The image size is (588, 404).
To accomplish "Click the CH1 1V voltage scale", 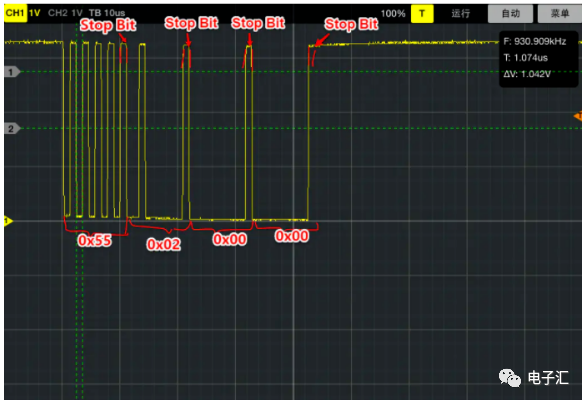I will [34, 13].
